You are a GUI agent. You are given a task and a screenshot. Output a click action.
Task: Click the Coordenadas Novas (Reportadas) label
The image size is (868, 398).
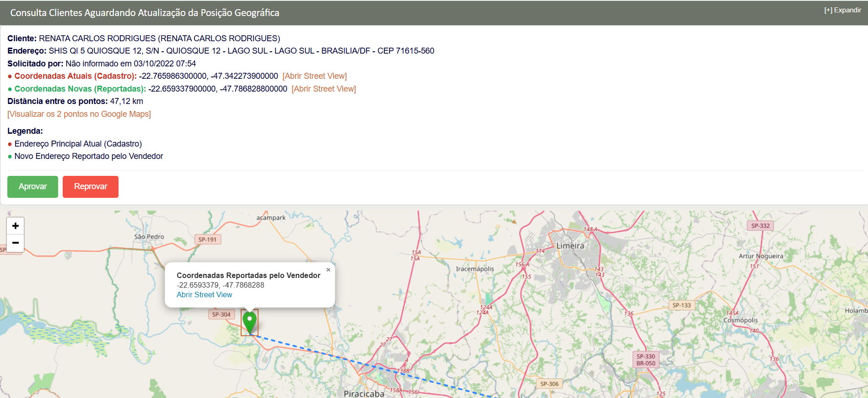coord(80,89)
